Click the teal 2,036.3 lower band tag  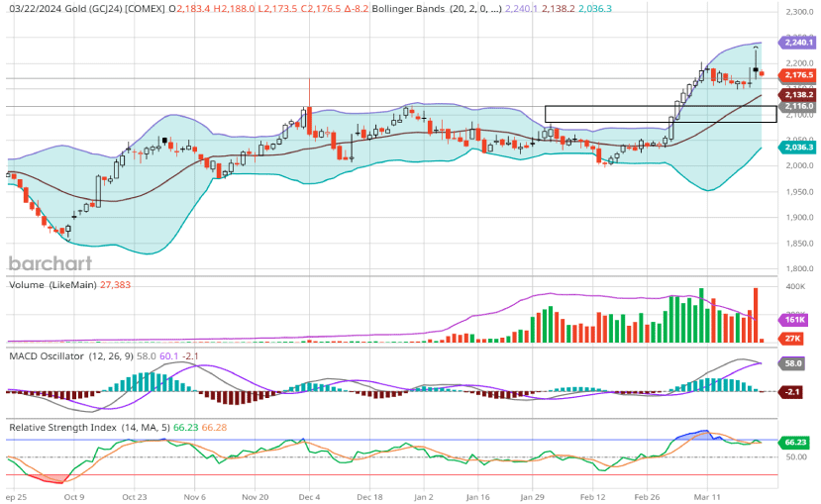pyautogui.click(x=797, y=147)
